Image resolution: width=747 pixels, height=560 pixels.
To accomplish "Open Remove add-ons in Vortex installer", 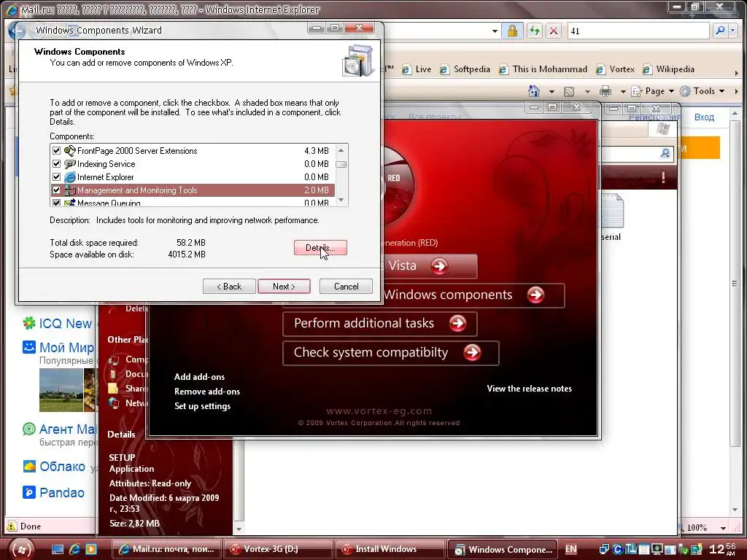I will [206, 392].
